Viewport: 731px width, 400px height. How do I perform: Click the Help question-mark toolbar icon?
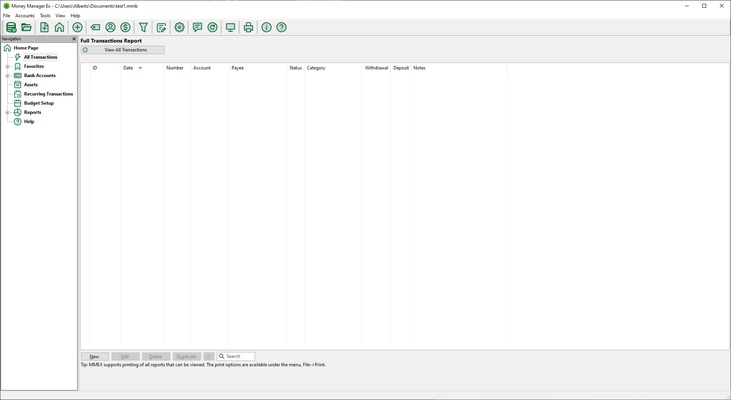pos(282,28)
